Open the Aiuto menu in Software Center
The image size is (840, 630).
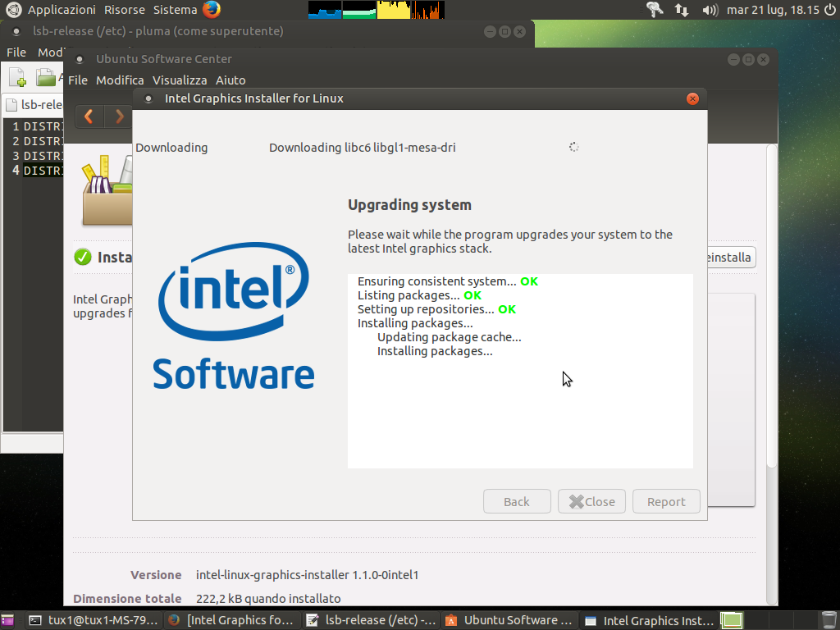click(x=231, y=80)
